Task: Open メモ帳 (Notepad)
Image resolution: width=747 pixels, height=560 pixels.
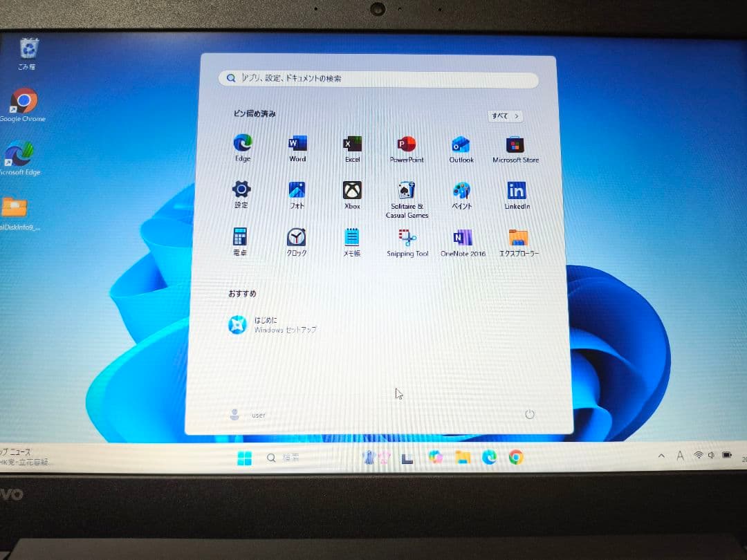Action: click(x=351, y=239)
